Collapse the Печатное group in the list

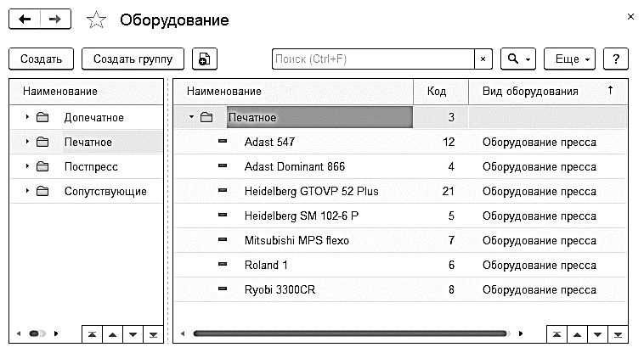[x=192, y=117]
